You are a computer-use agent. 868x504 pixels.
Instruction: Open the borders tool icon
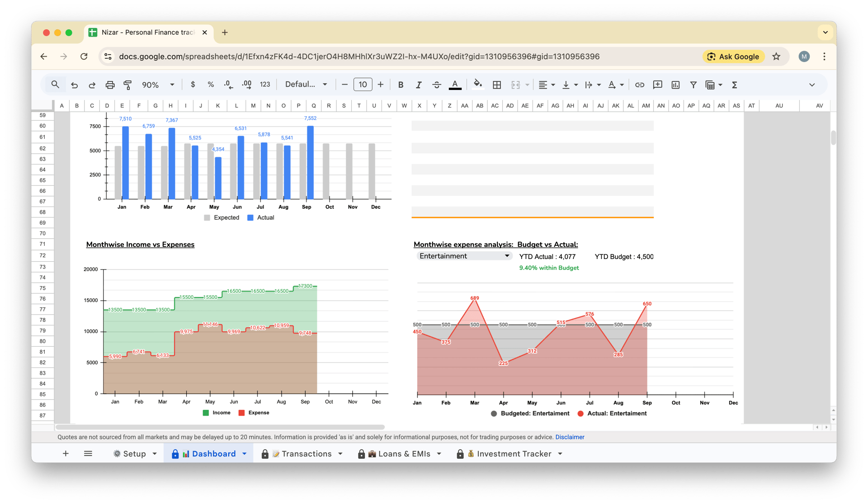497,85
